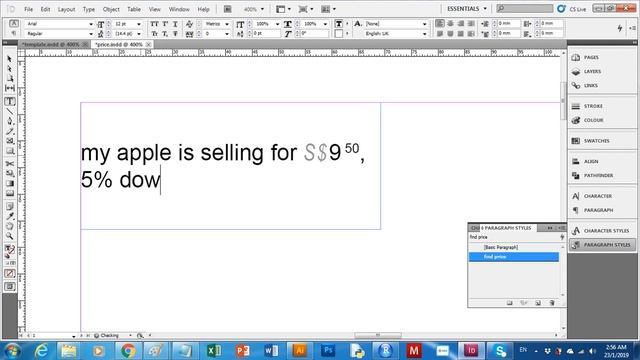
Task: Select the Basic Paragraph style
Action: coord(514,247)
